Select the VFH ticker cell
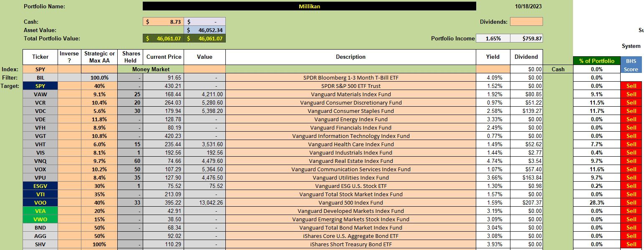 coord(40,127)
